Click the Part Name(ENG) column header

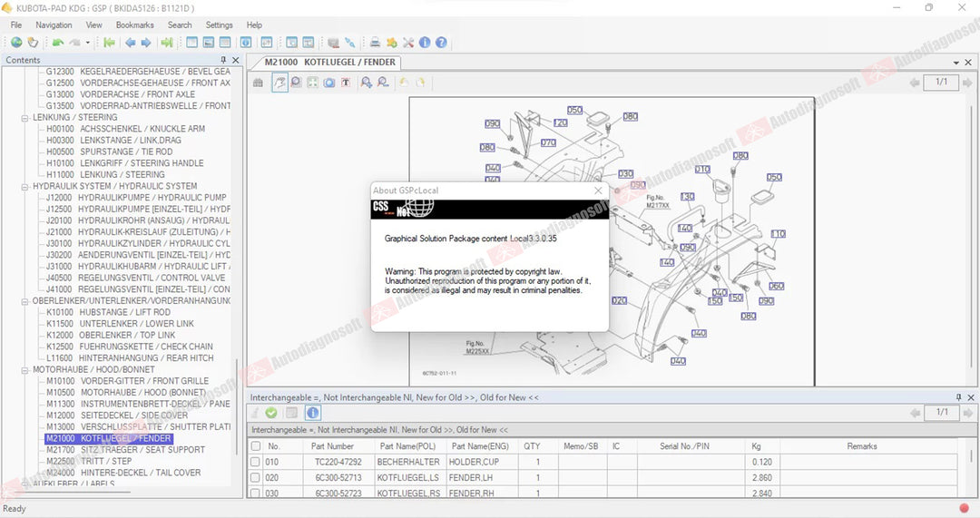click(480, 446)
